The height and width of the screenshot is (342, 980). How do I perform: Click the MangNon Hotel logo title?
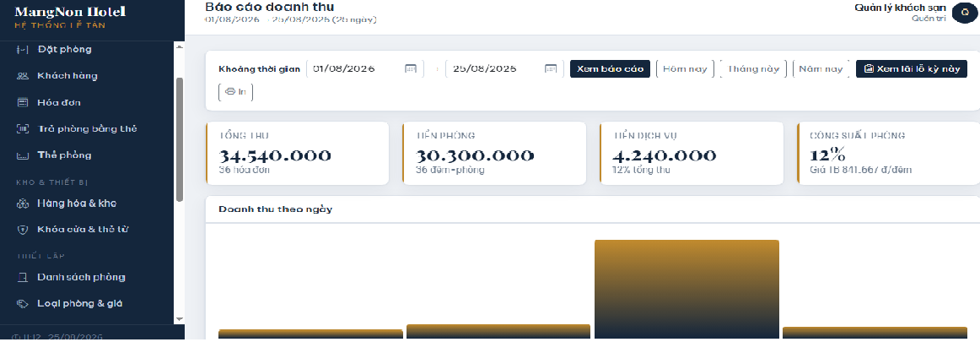click(70, 12)
